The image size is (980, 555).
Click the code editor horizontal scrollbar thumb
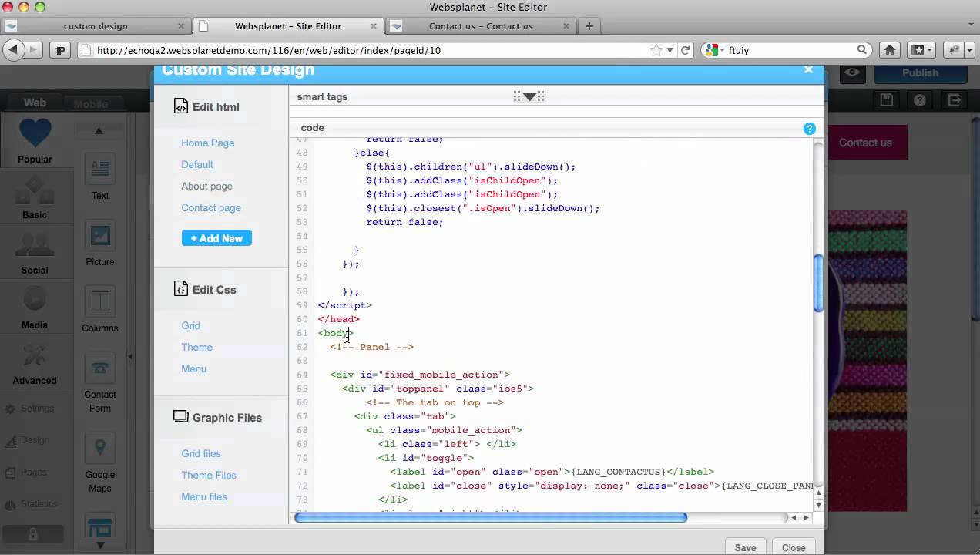click(490, 518)
